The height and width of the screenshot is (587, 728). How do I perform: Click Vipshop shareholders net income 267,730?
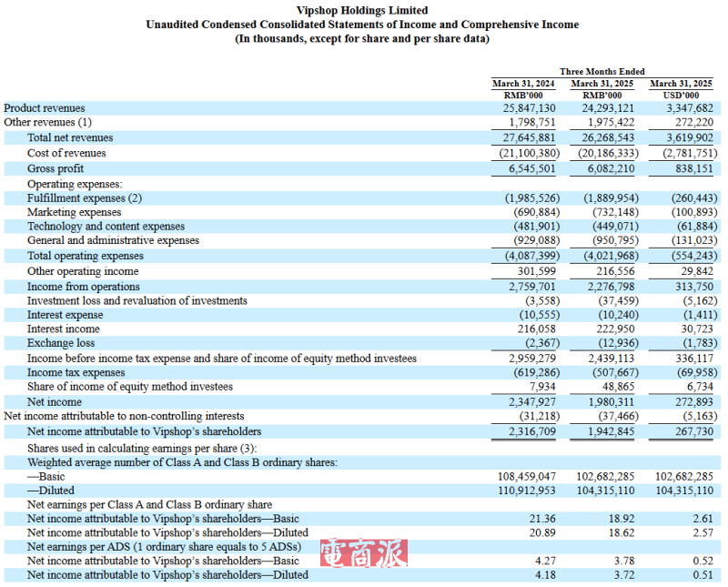[x=694, y=431]
